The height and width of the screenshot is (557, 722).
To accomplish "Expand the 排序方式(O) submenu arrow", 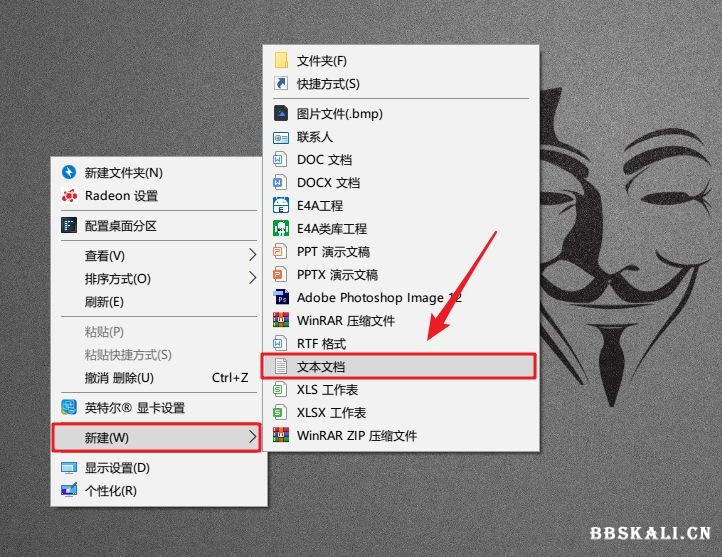I will pyautogui.click(x=252, y=278).
